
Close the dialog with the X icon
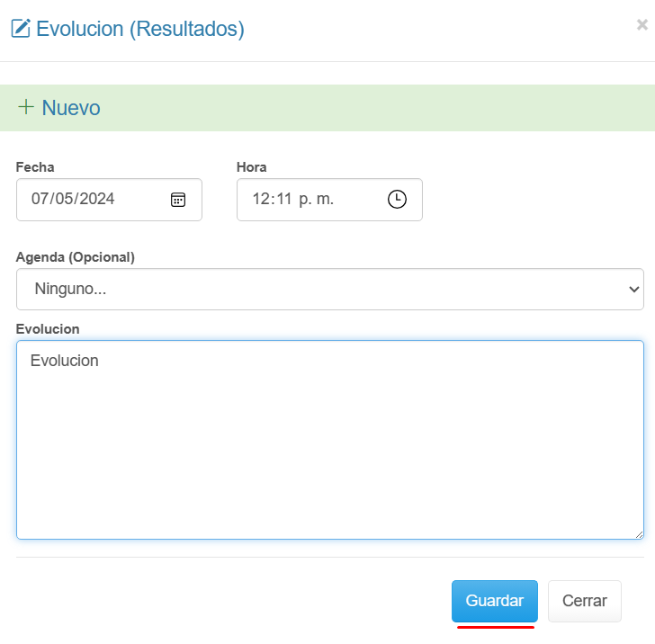(642, 25)
